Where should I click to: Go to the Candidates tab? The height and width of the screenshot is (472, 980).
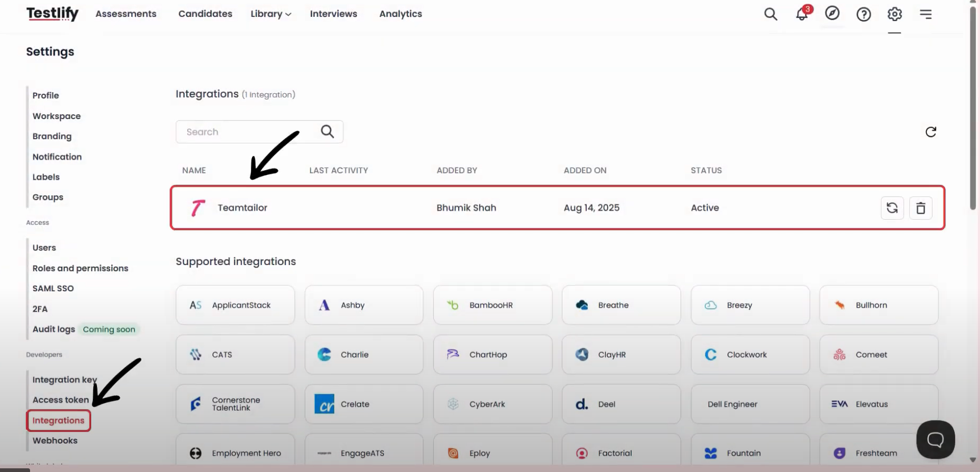(x=205, y=14)
